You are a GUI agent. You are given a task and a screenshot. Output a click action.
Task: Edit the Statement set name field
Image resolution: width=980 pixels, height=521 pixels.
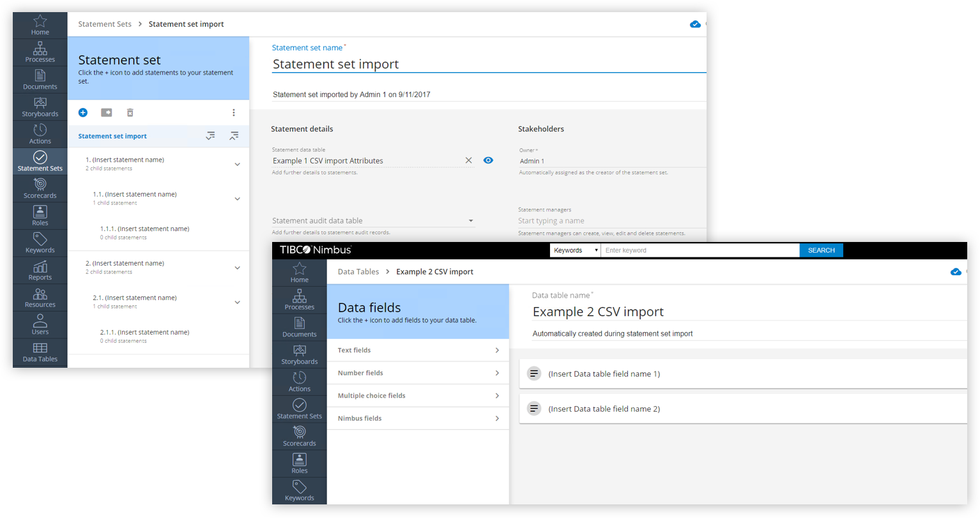[489, 64]
